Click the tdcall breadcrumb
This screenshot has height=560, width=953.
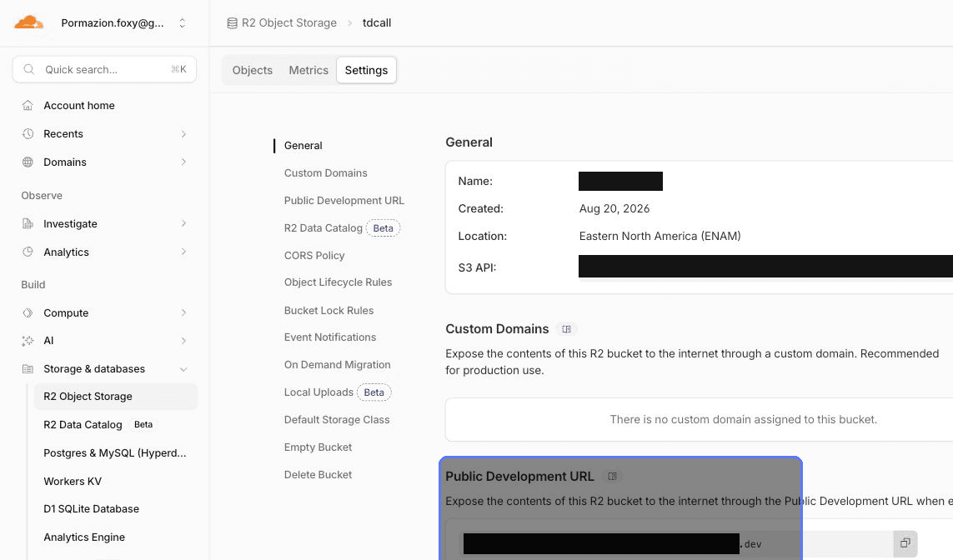pyautogui.click(x=377, y=22)
